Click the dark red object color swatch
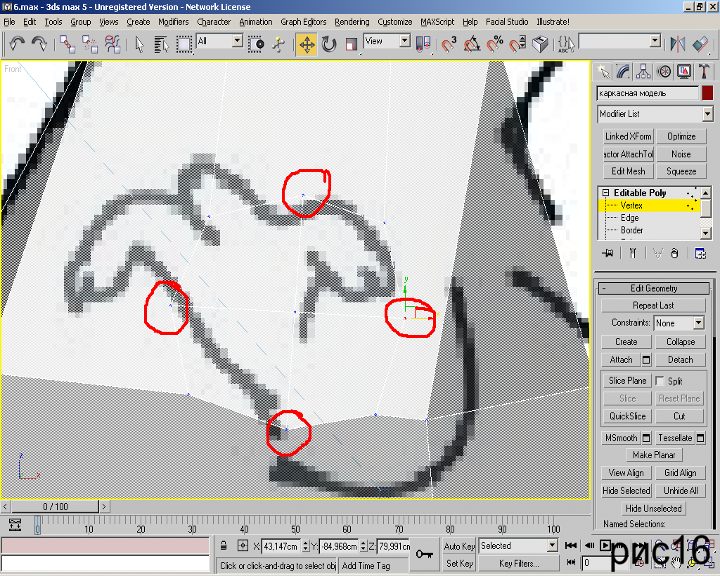The width and height of the screenshot is (720, 576). [707, 93]
